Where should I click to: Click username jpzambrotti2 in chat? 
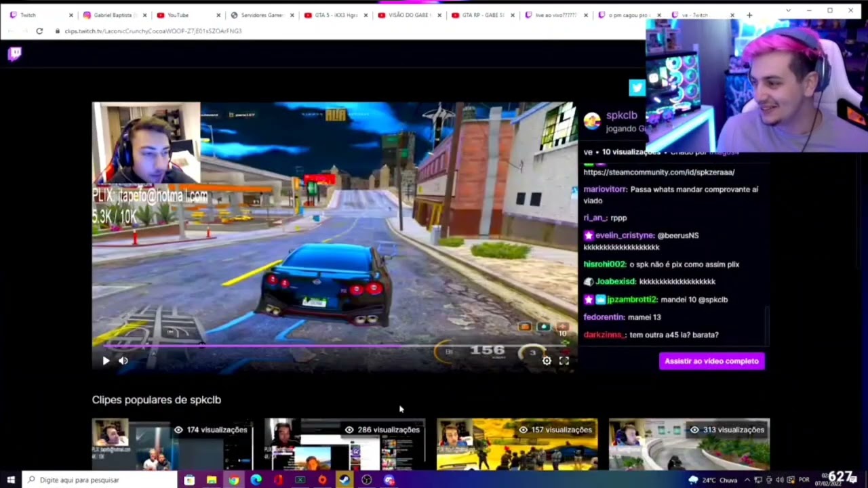click(x=631, y=300)
